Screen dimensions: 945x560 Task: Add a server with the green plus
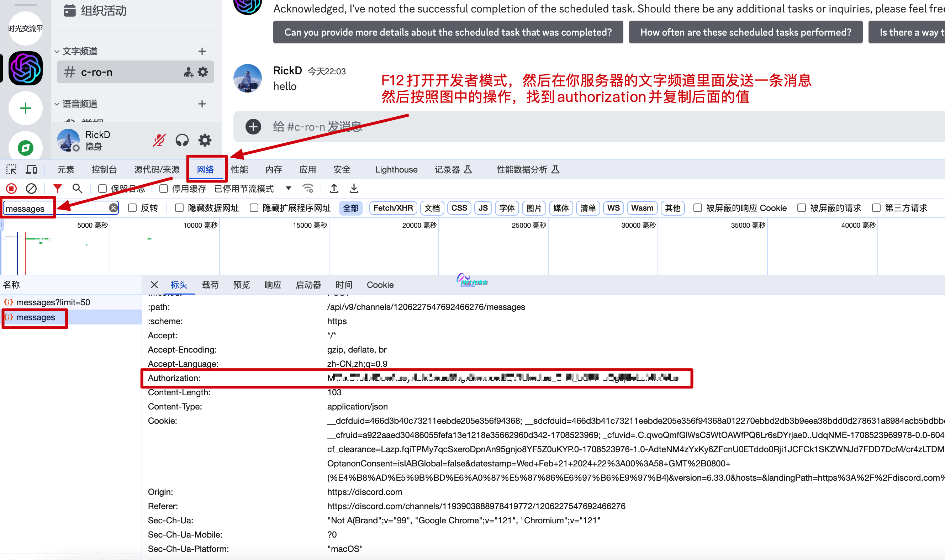pyautogui.click(x=26, y=108)
